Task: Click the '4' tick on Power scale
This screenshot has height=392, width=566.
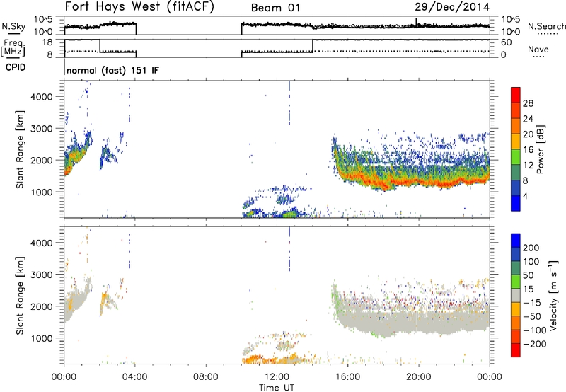Action: coord(525,196)
